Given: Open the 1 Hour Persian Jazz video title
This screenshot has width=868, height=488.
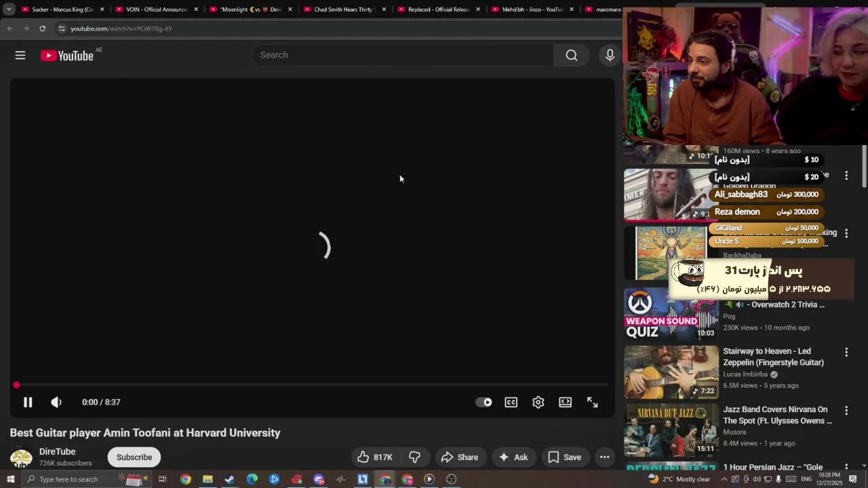Looking at the screenshot, I should (772, 467).
